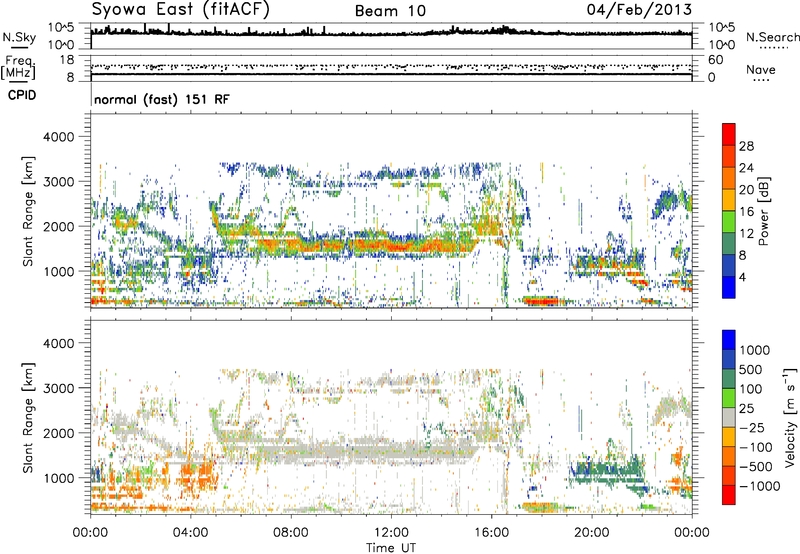Click the '16:00' time axis tick label
The height and width of the screenshot is (554, 800).
(491, 533)
